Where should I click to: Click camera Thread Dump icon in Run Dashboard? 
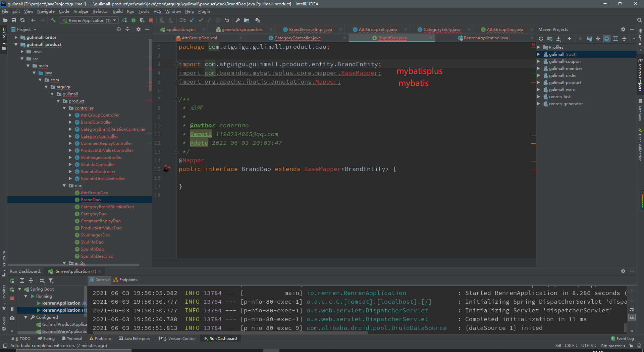[12, 318]
